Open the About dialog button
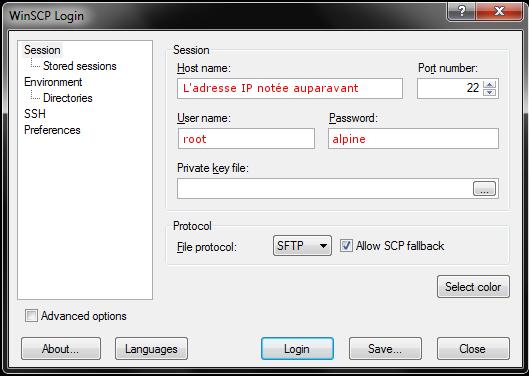Viewport: 529px width, 376px height. [x=61, y=349]
